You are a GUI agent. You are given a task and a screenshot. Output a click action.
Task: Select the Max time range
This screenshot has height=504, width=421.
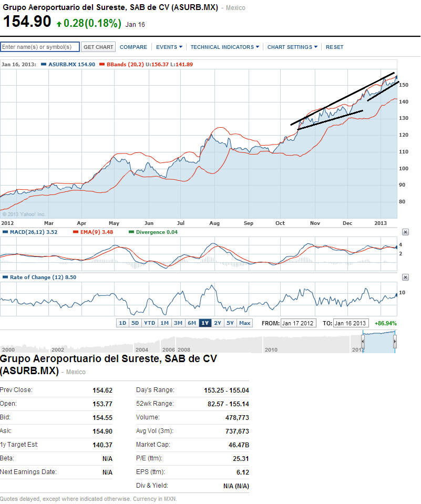tap(244, 323)
